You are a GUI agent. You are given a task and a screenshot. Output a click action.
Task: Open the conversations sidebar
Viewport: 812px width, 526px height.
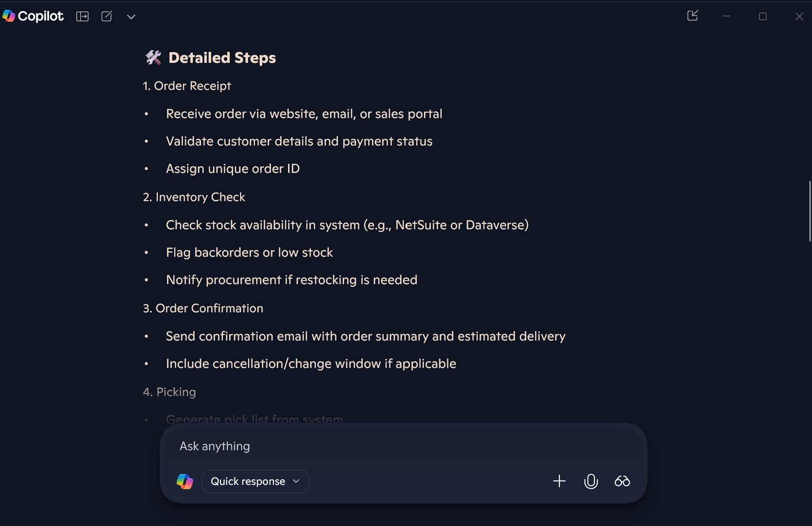(82, 16)
